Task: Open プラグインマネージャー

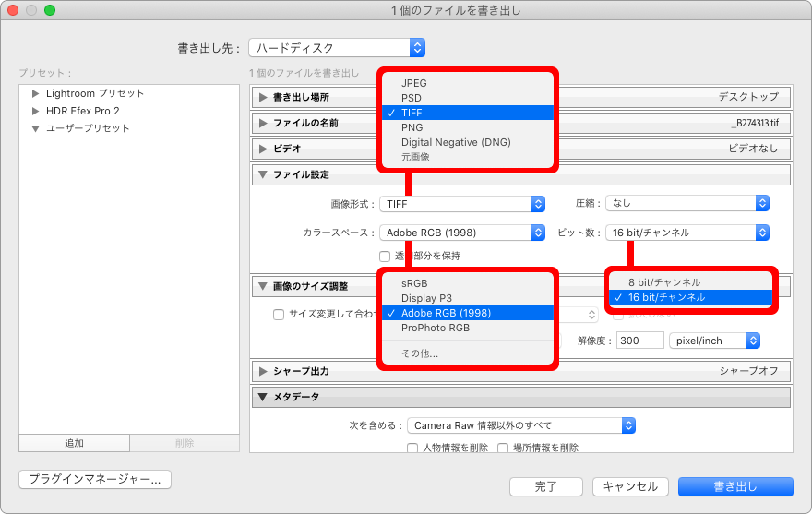Action: (x=95, y=479)
